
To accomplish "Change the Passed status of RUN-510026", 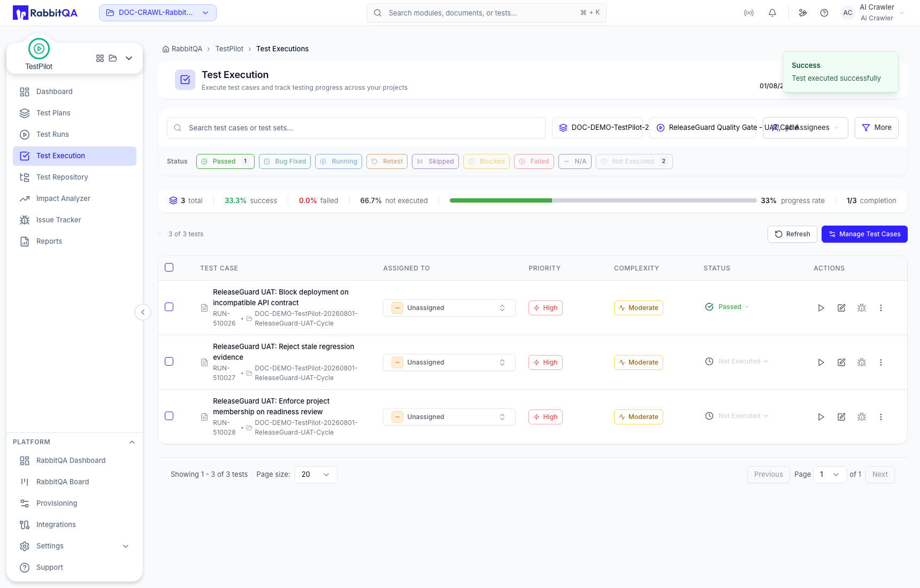I will (x=727, y=307).
